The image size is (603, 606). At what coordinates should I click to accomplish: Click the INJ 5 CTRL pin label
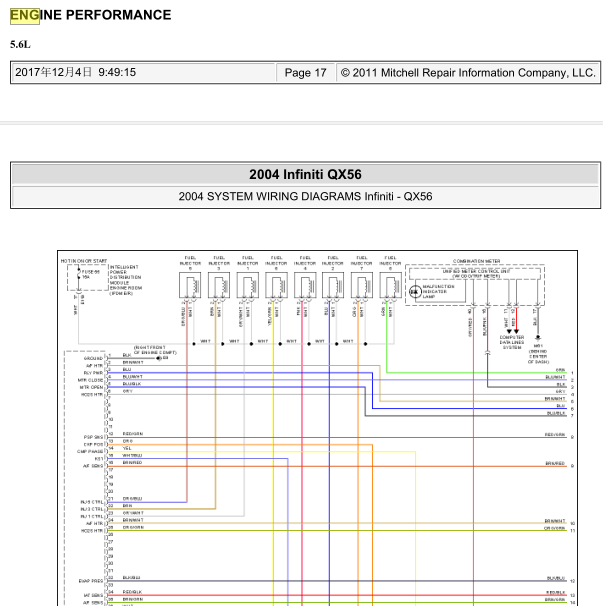[x=92, y=502]
